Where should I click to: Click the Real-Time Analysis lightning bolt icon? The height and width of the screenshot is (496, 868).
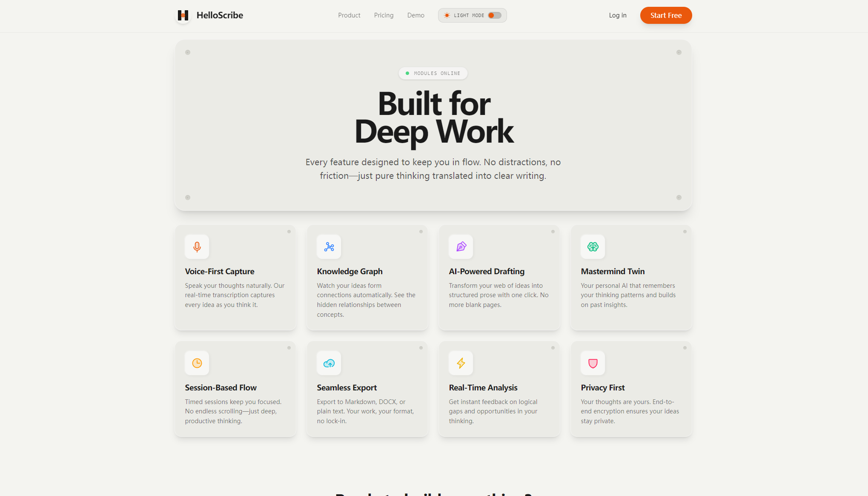tap(461, 363)
